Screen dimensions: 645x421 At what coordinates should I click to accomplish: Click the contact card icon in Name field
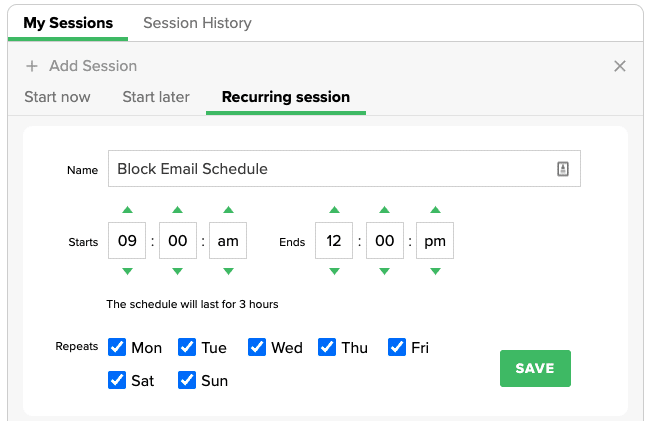[x=563, y=169]
